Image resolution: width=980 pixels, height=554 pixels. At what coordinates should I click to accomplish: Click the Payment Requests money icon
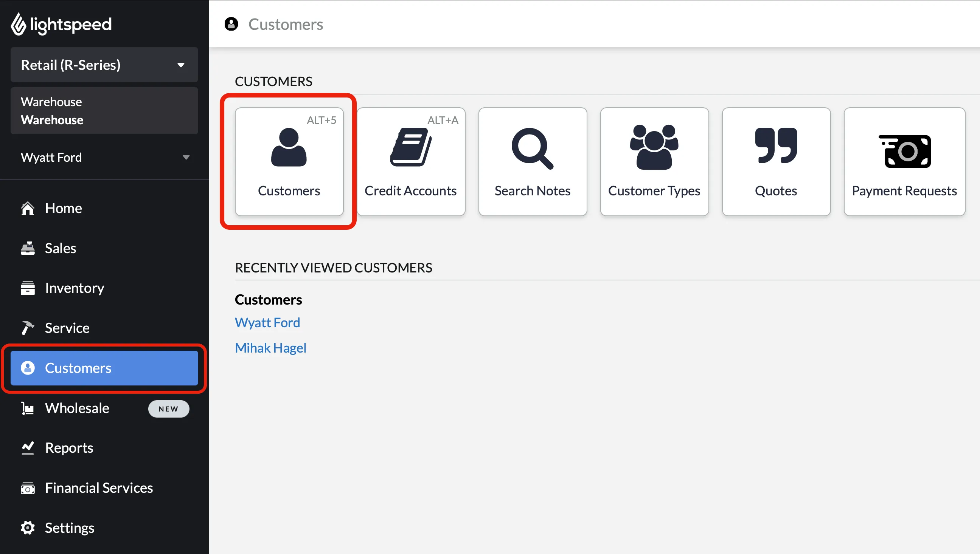(905, 151)
